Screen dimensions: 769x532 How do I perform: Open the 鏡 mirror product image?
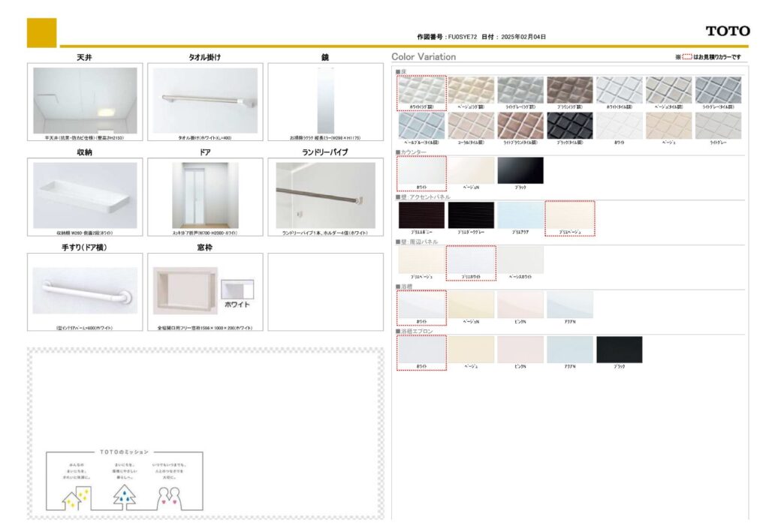[324, 101]
